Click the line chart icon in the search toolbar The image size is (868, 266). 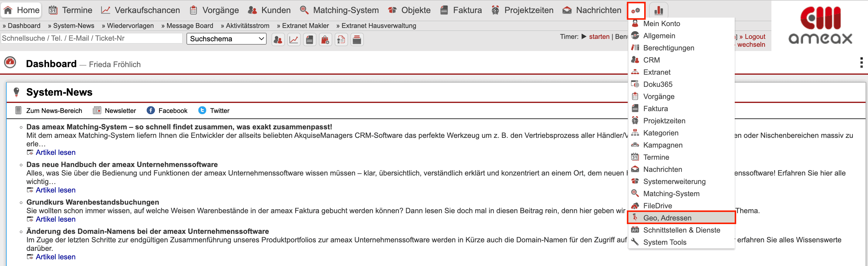tap(294, 40)
